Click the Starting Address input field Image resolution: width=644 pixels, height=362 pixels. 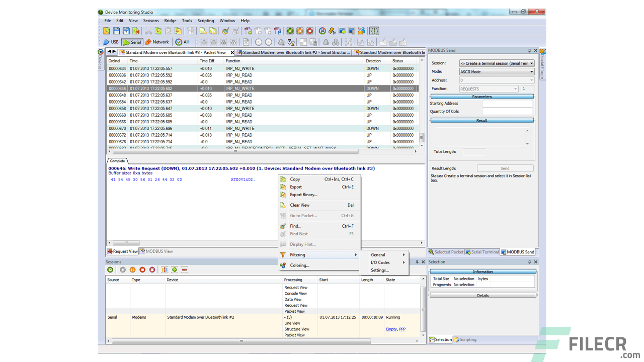click(x=507, y=104)
